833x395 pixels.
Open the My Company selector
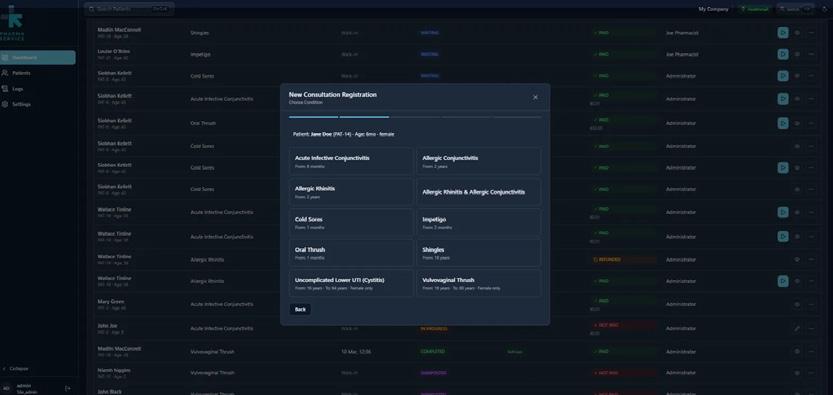(713, 9)
